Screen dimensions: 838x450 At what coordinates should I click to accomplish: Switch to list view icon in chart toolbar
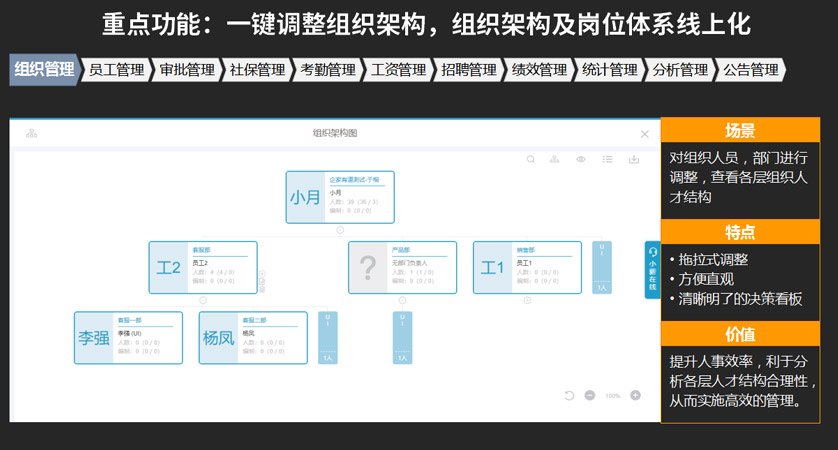[607, 159]
